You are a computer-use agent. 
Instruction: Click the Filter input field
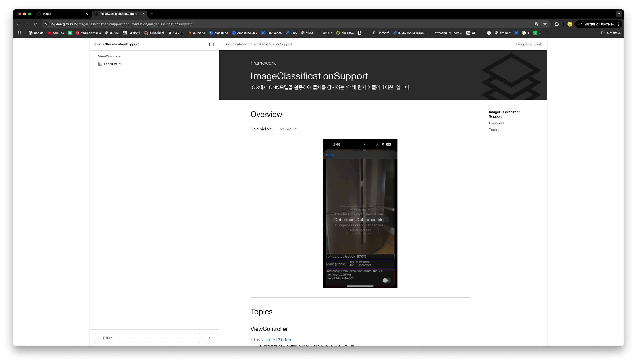(x=148, y=338)
